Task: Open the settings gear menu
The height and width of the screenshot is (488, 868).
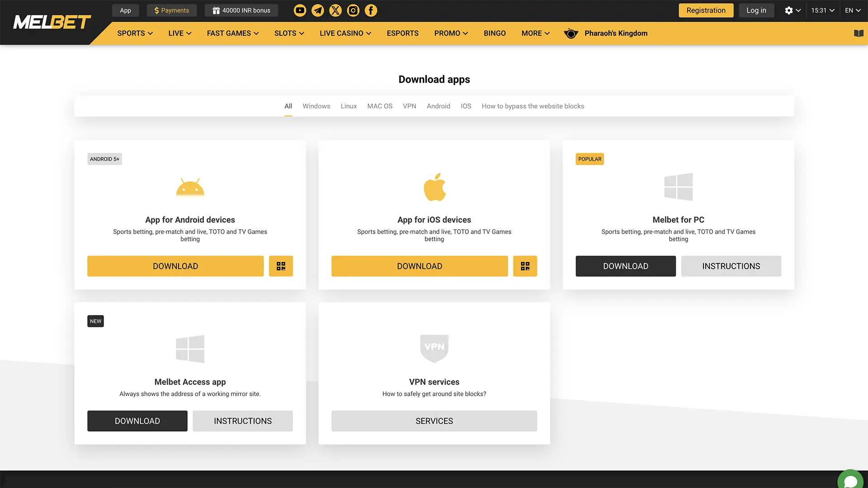Action: pos(789,10)
